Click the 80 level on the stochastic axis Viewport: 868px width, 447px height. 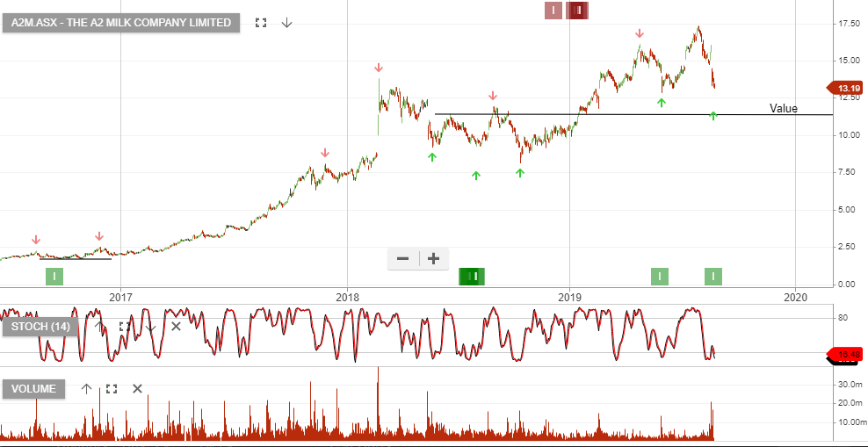[x=844, y=318]
